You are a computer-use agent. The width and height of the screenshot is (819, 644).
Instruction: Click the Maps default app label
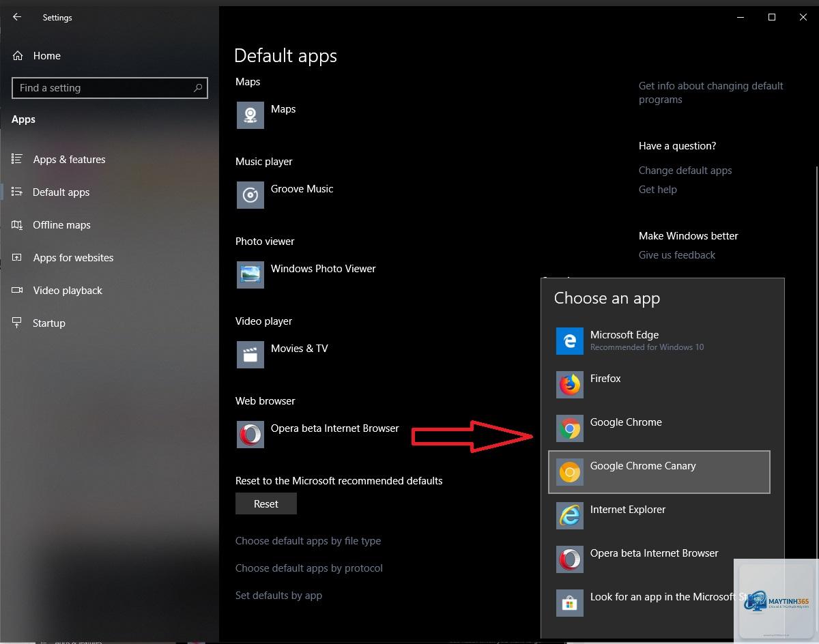coord(283,108)
